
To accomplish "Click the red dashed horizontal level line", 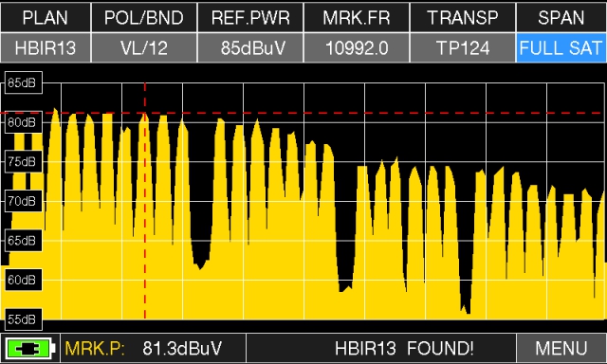I will tap(303, 113).
